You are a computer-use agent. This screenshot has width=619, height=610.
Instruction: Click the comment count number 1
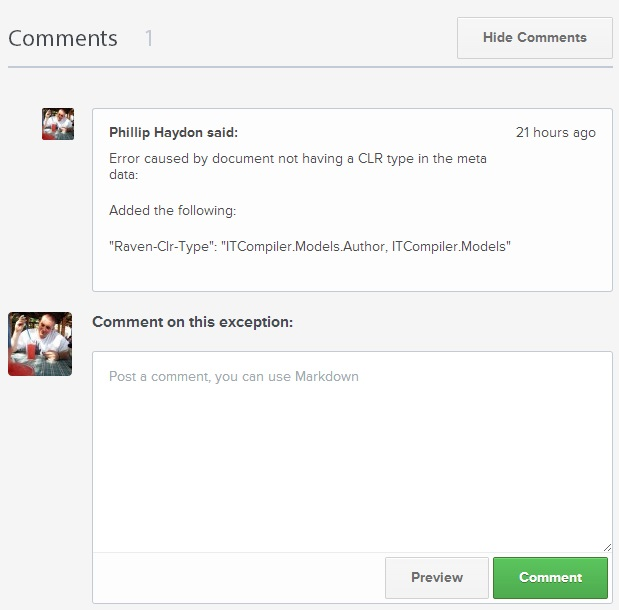tap(149, 38)
